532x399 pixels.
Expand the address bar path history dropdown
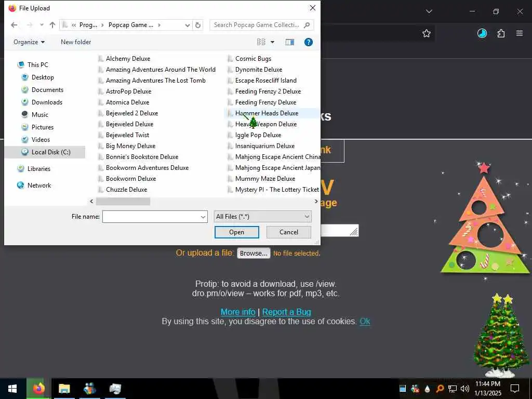(x=187, y=25)
